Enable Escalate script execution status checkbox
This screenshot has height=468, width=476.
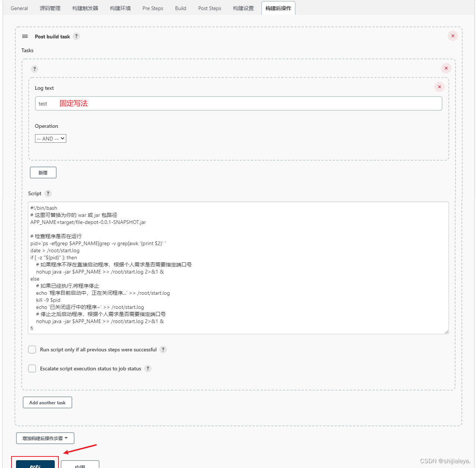coord(32,369)
